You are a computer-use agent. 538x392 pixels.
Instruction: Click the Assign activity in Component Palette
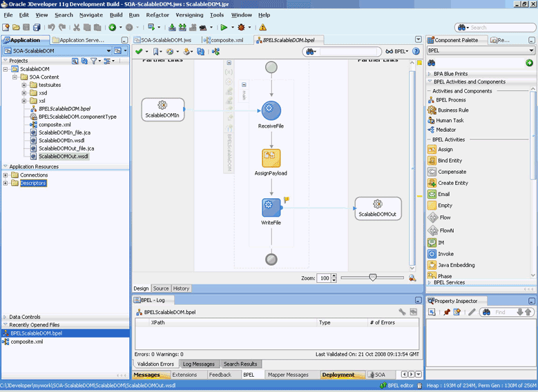pos(445,150)
